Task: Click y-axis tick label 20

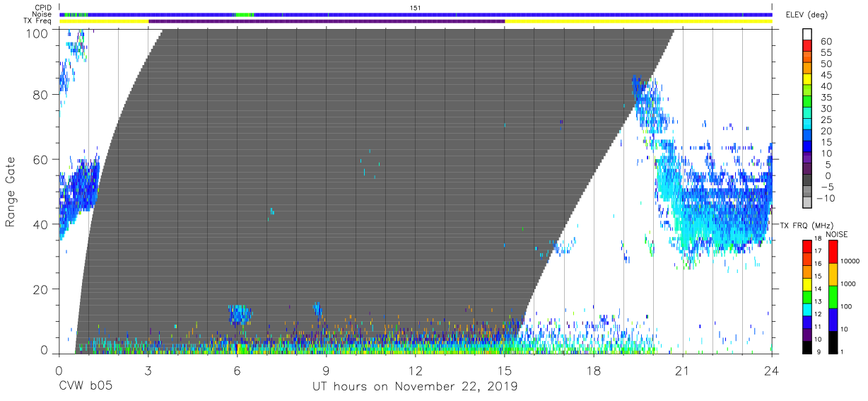Action: click(x=42, y=289)
